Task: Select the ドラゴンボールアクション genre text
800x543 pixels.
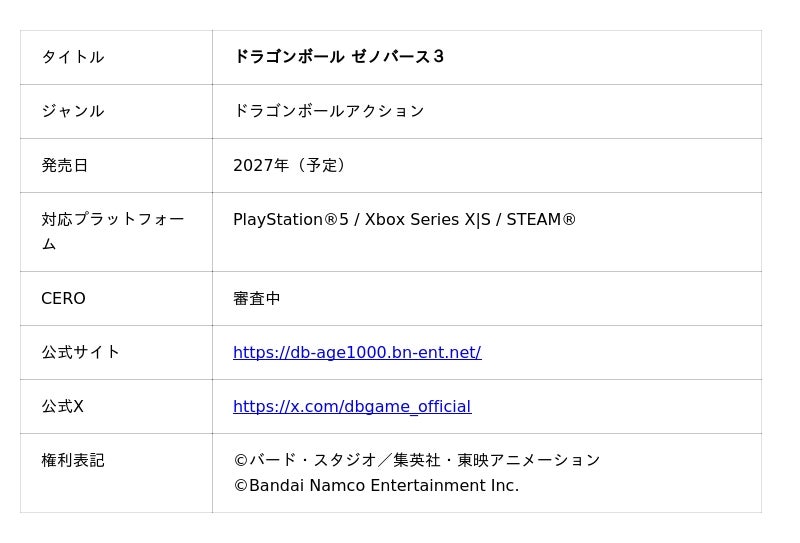Action: tap(329, 111)
